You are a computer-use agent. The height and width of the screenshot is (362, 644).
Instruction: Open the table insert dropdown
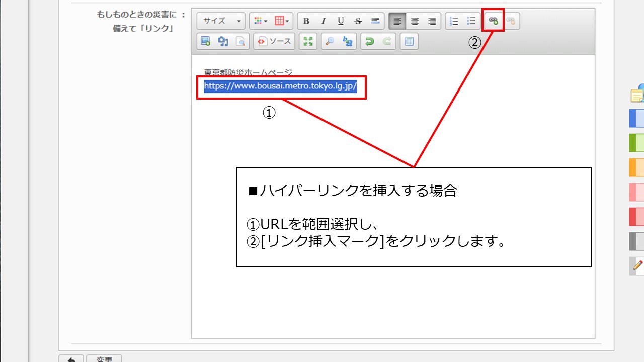click(282, 21)
